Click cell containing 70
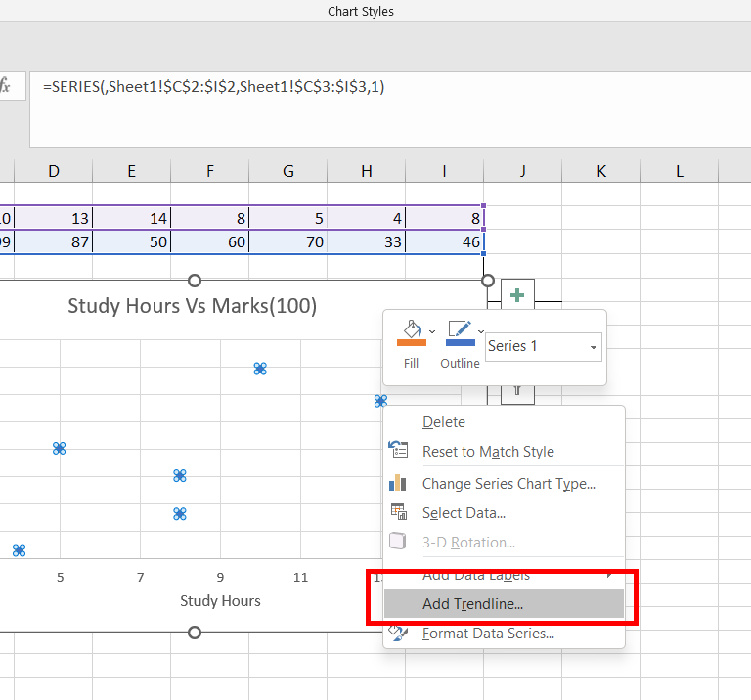 pyautogui.click(x=287, y=241)
